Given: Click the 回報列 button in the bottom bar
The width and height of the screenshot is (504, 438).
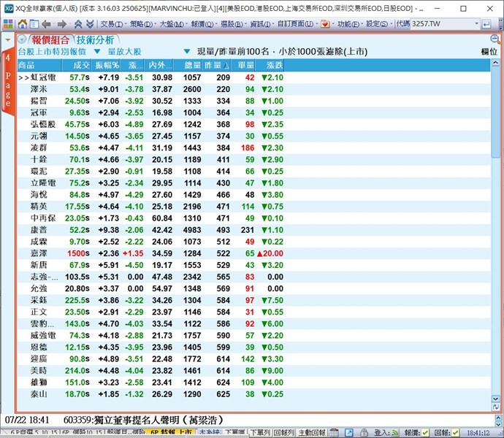Looking at the screenshot, I should [283, 433].
